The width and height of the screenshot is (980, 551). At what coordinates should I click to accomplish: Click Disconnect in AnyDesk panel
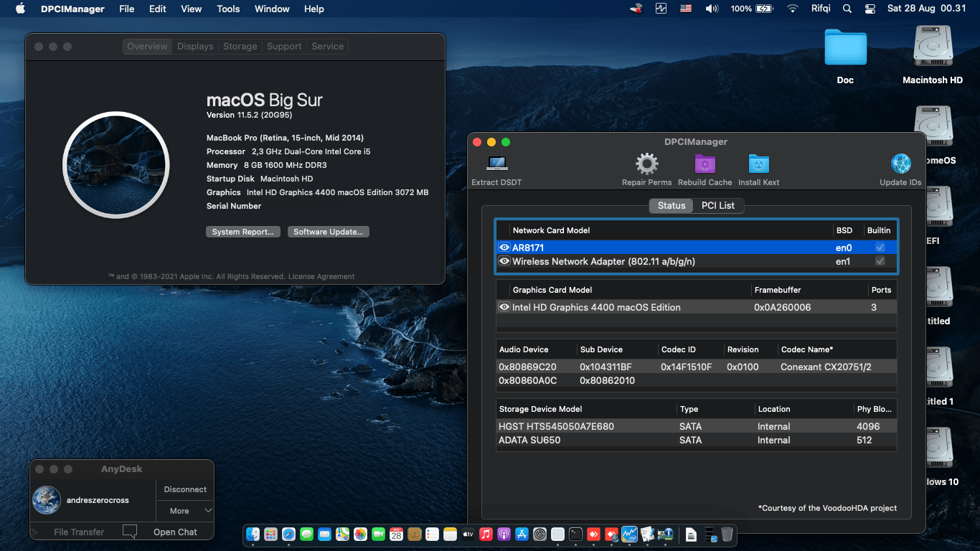click(x=185, y=489)
